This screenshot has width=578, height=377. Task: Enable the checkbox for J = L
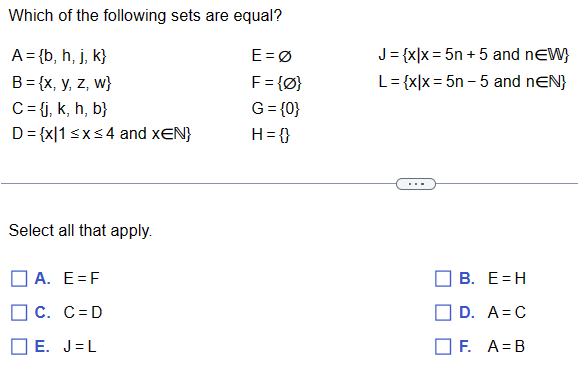[x=19, y=346]
